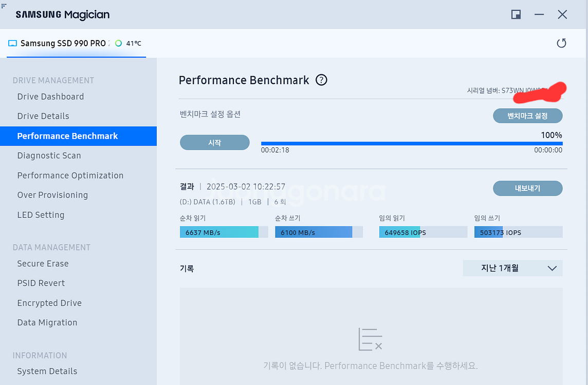The width and height of the screenshot is (588, 385).
Task: Start benchmark with 시작 button
Action: tap(214, 142)
